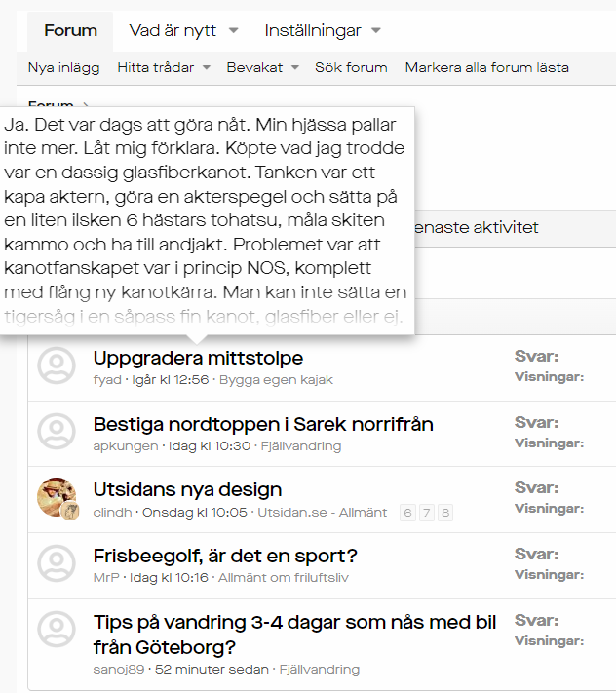The height and width of the screenshot is (693, 616).
Task: Click apkungen's default avatar icon
Action: pyautogui.click(x=56, y=431)
